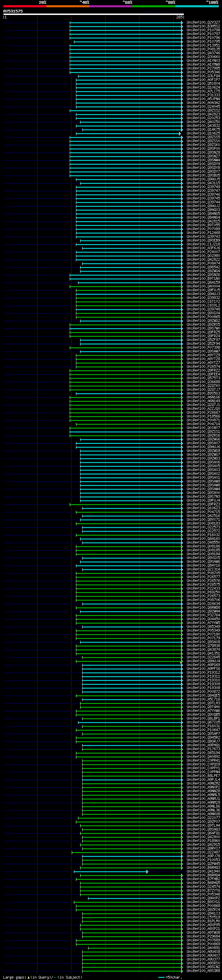Screen dimensions: 222x980
Task: Click label UniRef100_P08705
Action: pyautogui.click(x=203, y=573)
